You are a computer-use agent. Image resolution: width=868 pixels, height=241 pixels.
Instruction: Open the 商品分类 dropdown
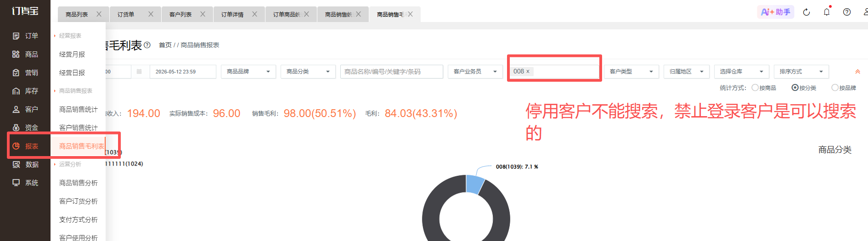click(308, 72)
